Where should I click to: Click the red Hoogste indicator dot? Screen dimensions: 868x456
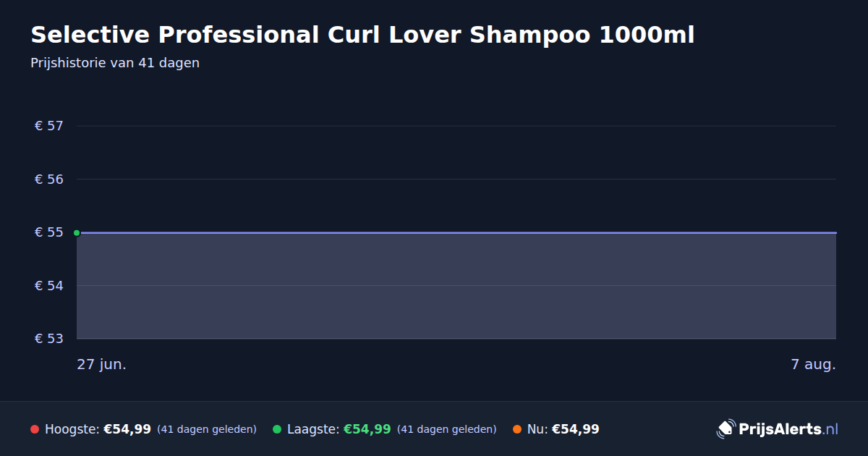coord(35,429)
